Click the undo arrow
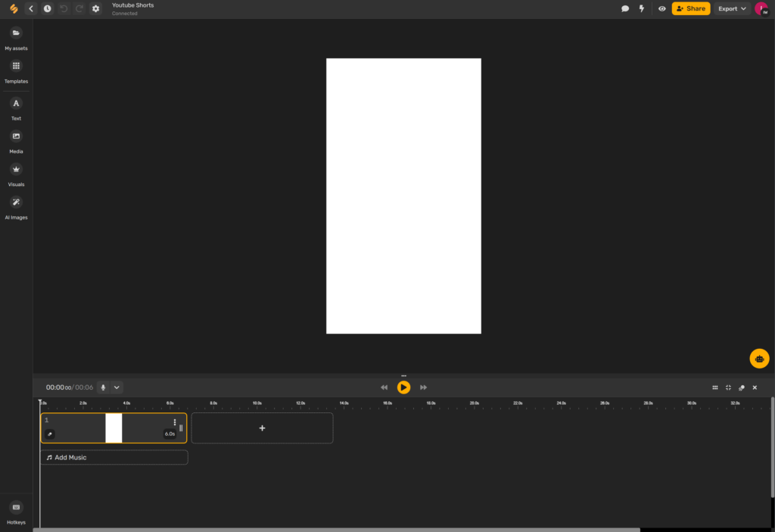Viewport: 775px width, 532px height. pyautogui.click(x=64, y=8)
